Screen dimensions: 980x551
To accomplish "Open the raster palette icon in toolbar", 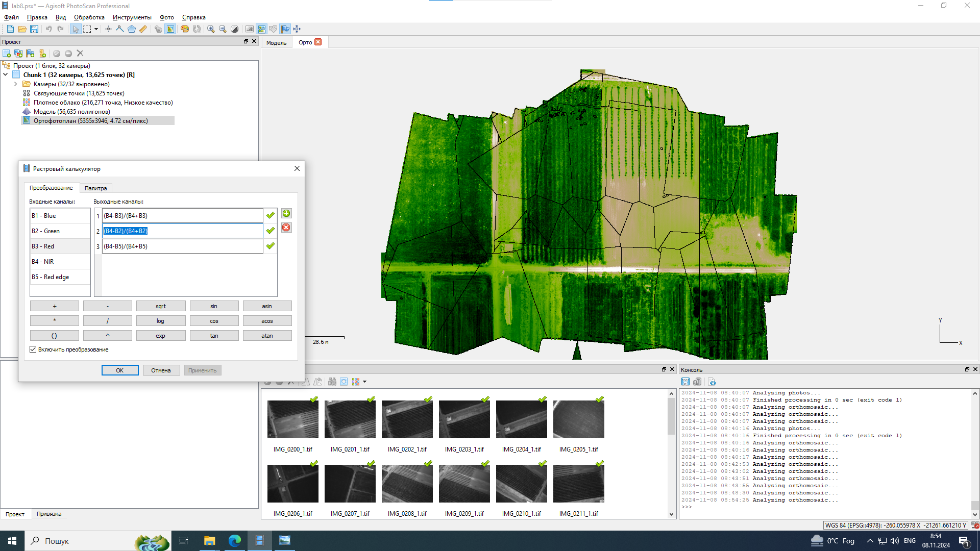I will (185, 29).
